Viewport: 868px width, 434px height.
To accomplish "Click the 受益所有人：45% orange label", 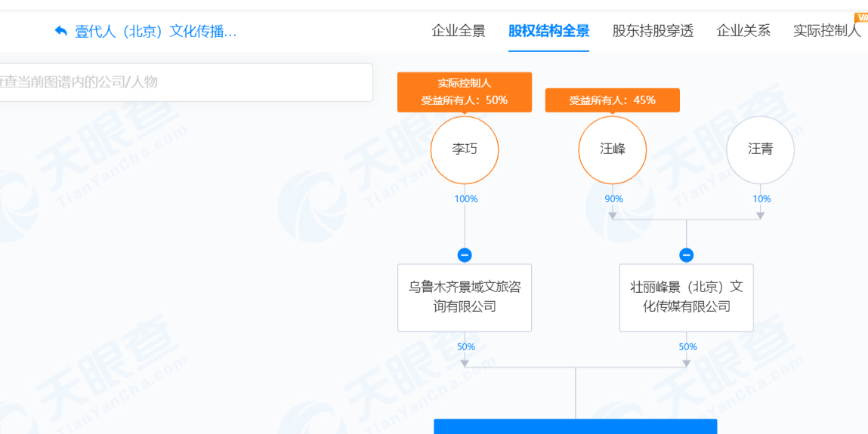I will pos(612,100).
